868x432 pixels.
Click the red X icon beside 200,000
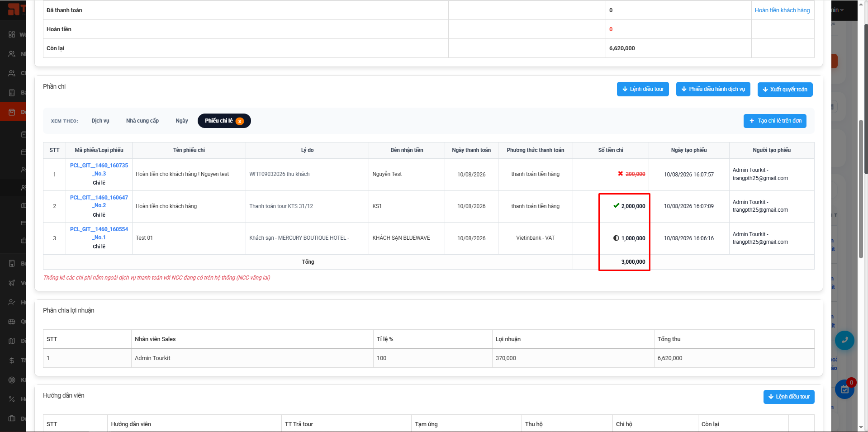621,174
